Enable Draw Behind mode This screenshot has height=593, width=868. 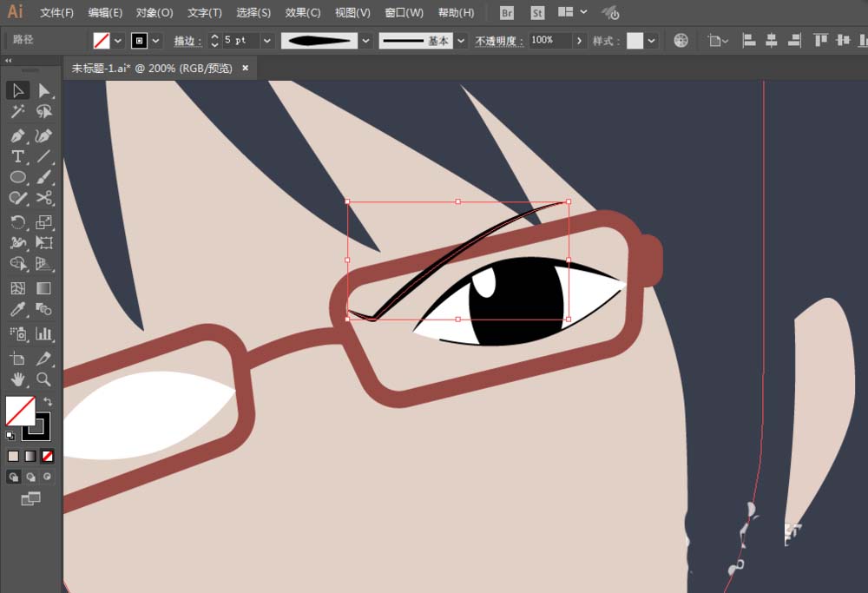[30, 477]
